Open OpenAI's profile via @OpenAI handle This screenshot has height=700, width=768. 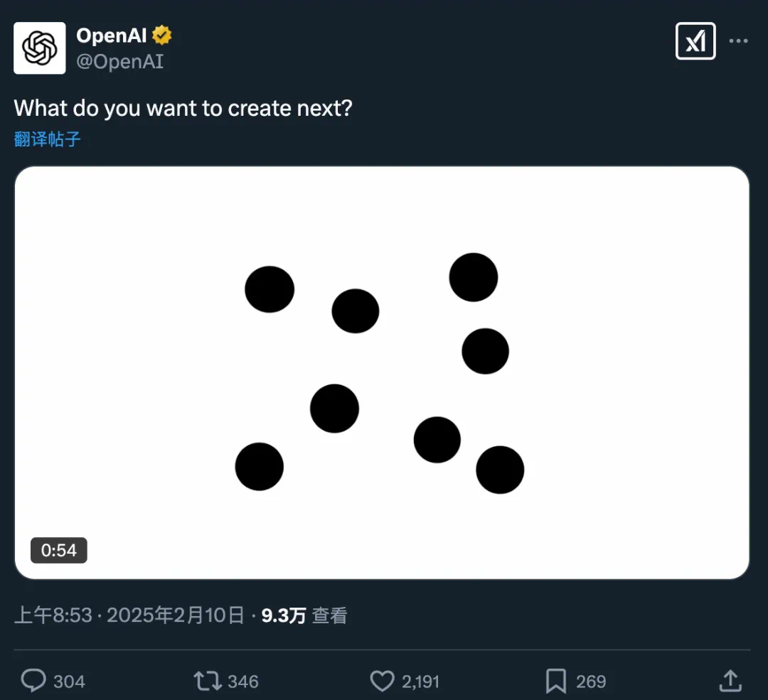(x=119, y=61)
